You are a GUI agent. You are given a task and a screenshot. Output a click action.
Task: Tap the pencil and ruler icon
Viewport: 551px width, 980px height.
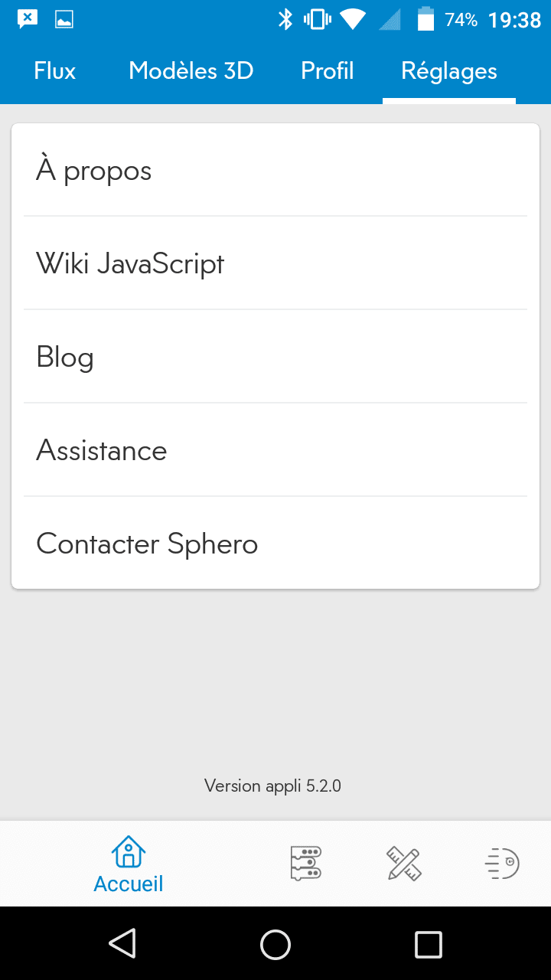[x=403, y=864]
